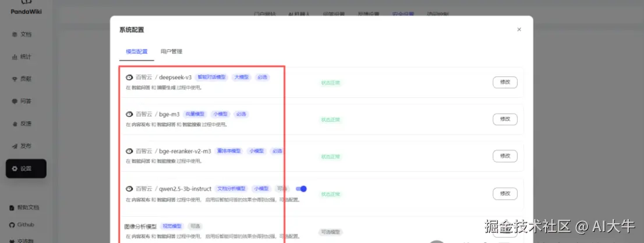The height and width of the screenshot is (243, 644).
Task: Click 修改 for the qwen2.5-3b-instruct model
Action: pos(505,193)
